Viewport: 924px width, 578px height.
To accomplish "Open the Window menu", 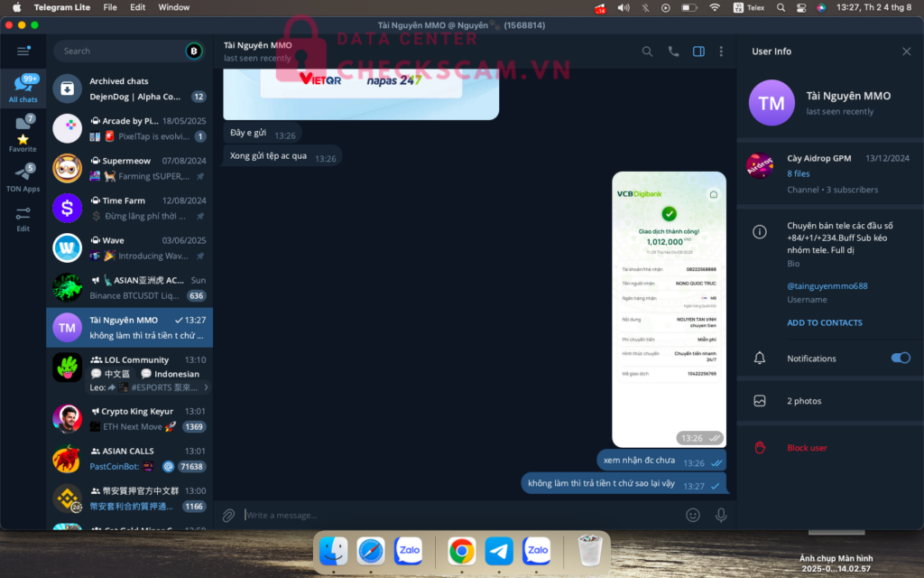I will (x=174, y=7).
